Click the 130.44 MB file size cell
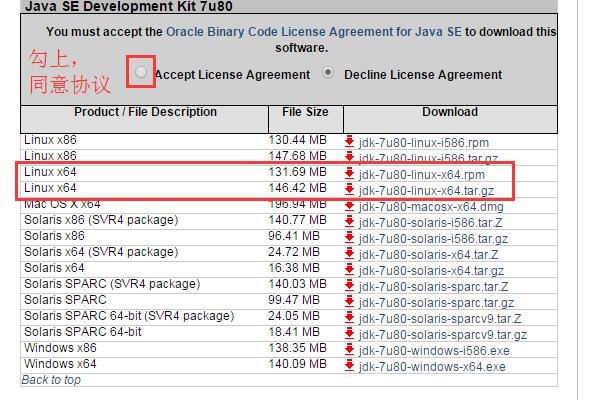Screen dimensions: 602x400 [x=298, y=140]
